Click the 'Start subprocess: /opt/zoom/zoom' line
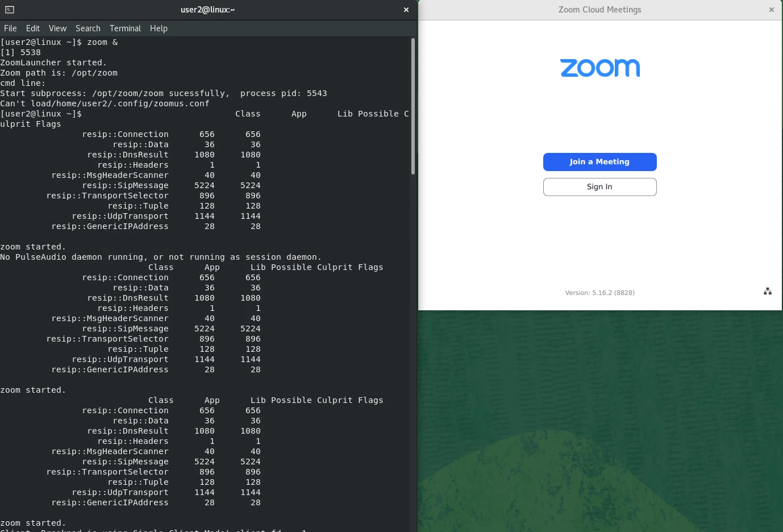 point(164,93)
